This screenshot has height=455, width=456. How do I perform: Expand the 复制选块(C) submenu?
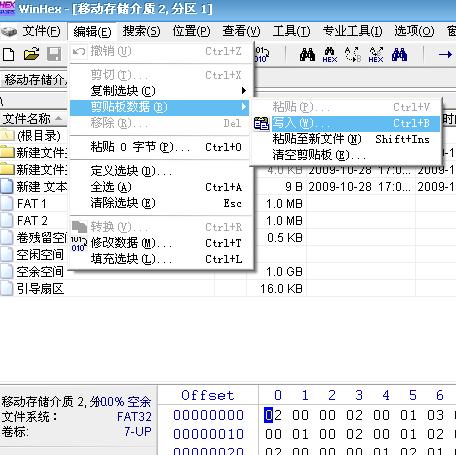tap(159, 91)
